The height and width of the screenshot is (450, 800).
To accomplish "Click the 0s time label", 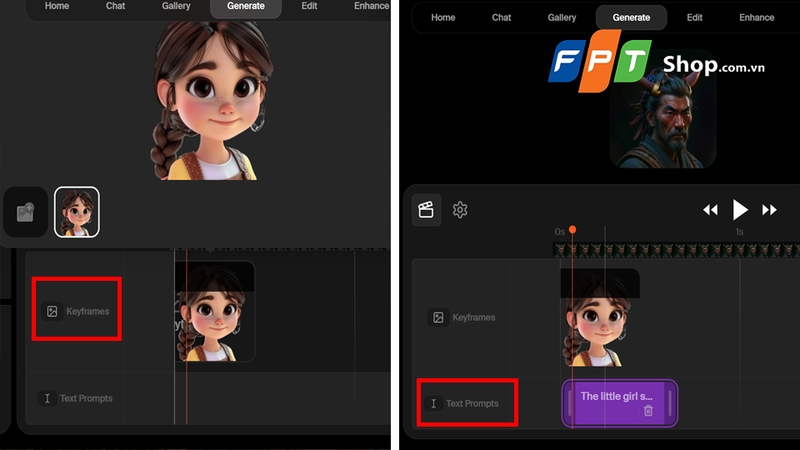I will [560, 232].
